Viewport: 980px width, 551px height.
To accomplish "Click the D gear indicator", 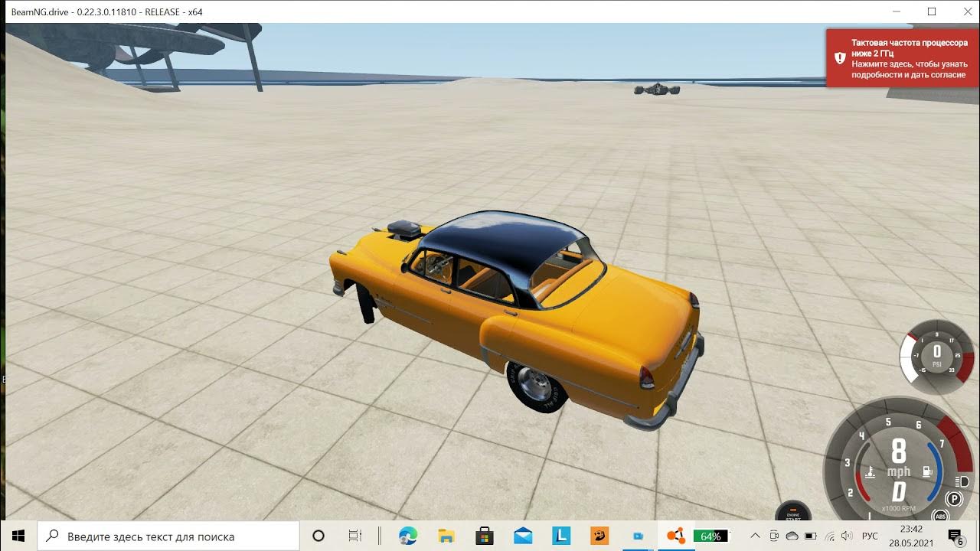I will (x=899, y=491).
